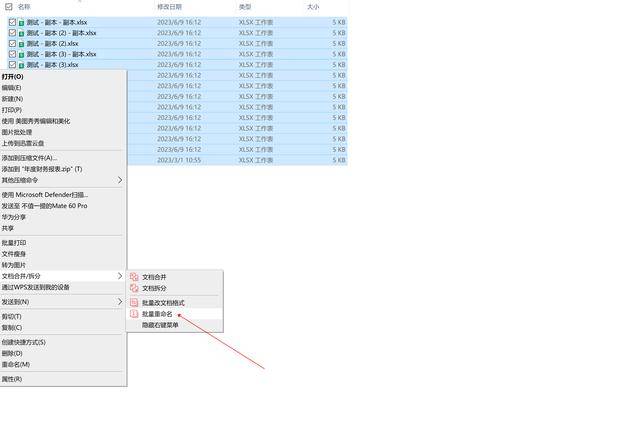
Task: Expand the 文档合并/拆分 submenu arrow
Action: coord(120,276)
